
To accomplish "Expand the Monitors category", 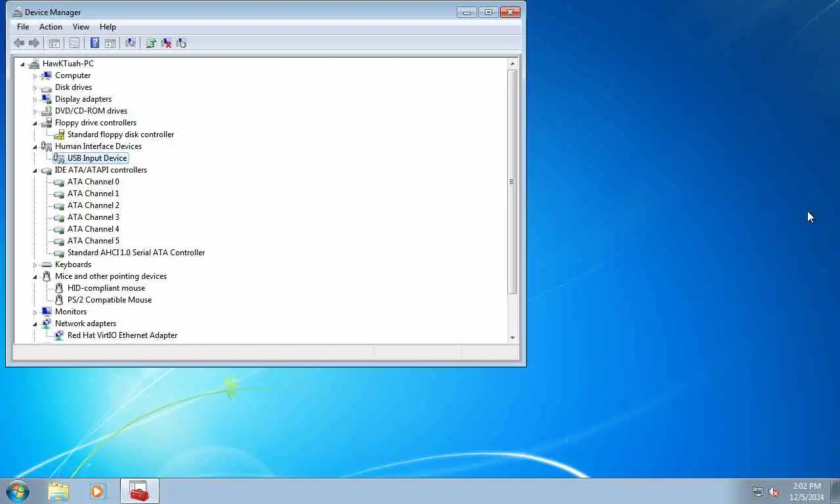I will [x=35, y=312].
